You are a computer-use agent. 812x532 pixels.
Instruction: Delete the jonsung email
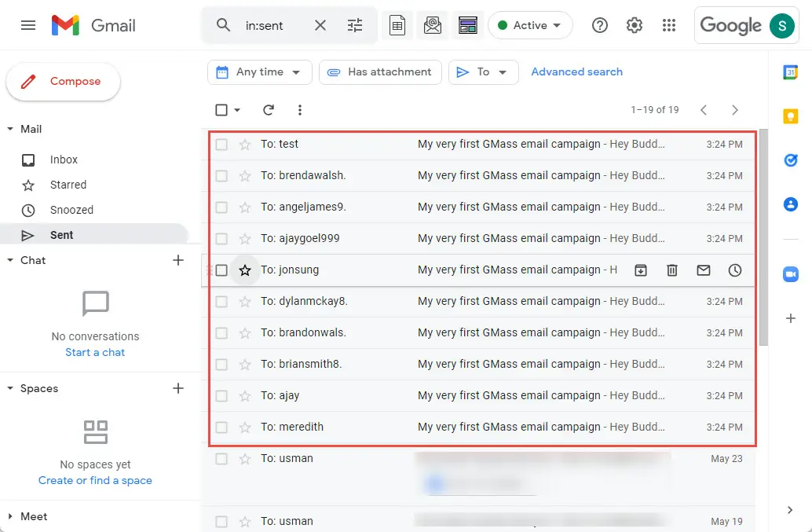coord(671,270)
